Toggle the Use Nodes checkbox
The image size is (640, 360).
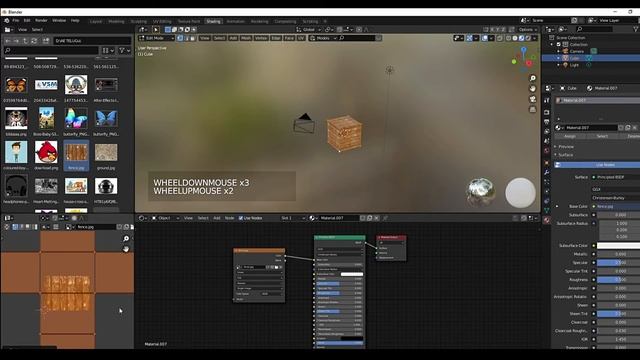241,218
